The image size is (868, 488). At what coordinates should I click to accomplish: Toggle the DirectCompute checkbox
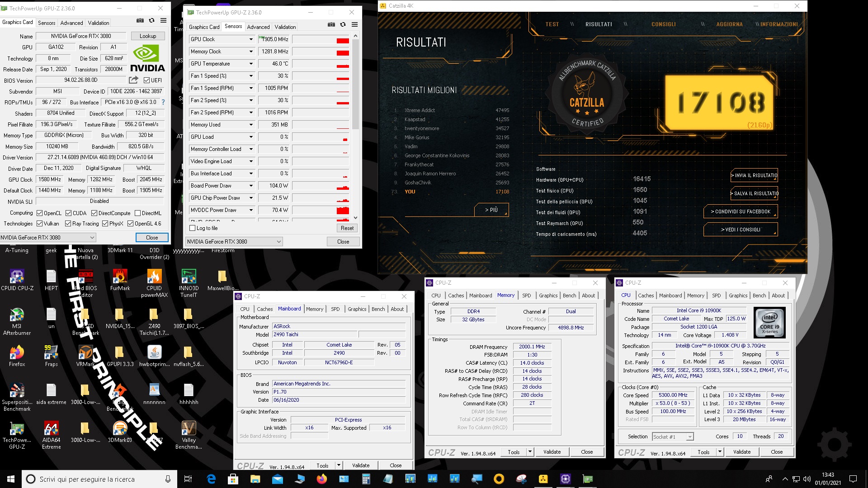click(94, 213)
